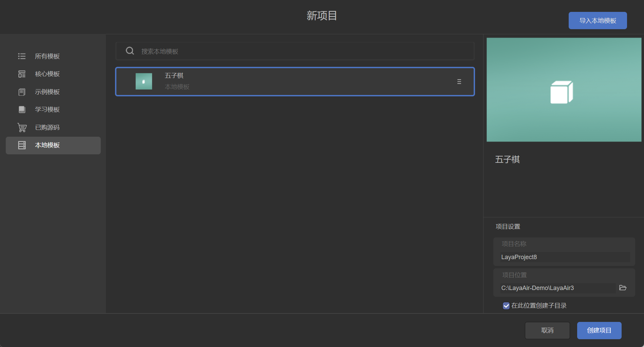
Task: Open the 学习模板 category
Action: coord(48,110)
